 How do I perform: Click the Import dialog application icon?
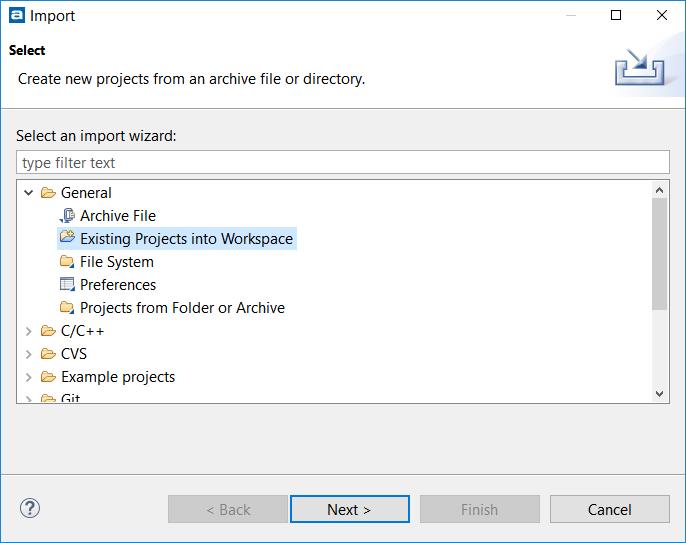(17, 15)
